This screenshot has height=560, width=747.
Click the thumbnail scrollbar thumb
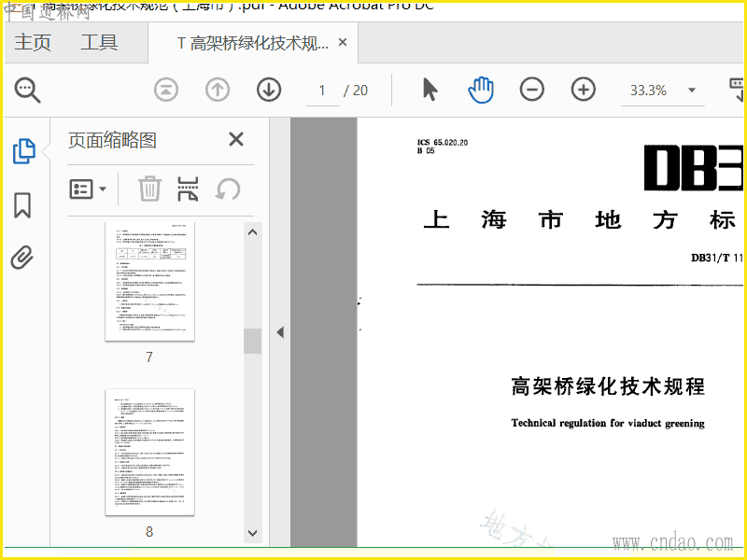coord(252,341)
